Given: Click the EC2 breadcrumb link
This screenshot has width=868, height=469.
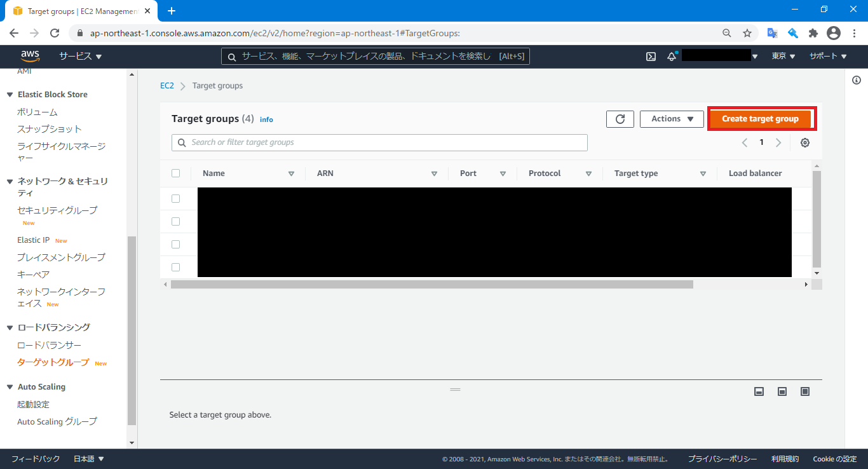Looking at the screenshot, I should pos(166,86).
